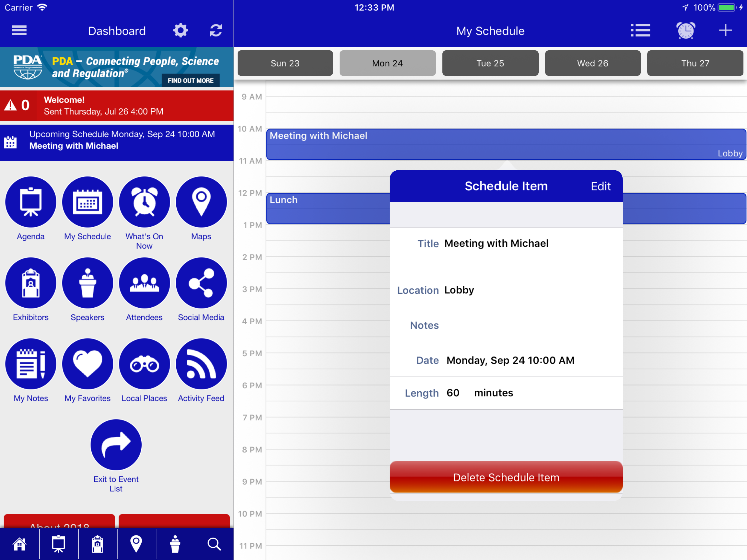
Task: Tap the agenda easel icon in bottom bar
Action: click(x=59, y=544)
